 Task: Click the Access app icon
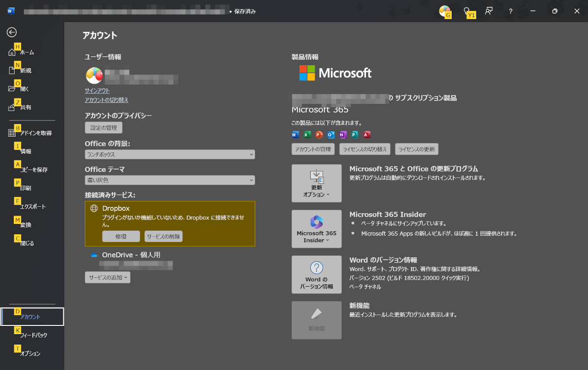367,134
